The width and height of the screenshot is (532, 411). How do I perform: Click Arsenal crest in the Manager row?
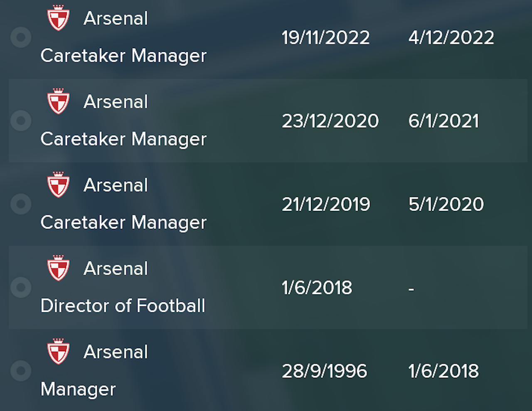[x=58, y=352]
